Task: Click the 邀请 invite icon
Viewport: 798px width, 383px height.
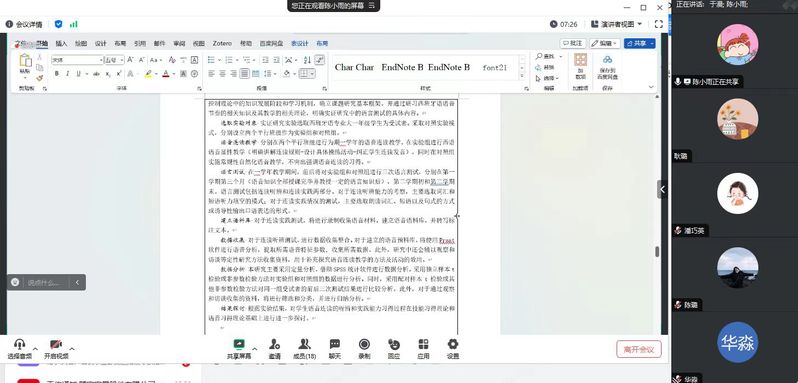Action: [x=275, y=349]
